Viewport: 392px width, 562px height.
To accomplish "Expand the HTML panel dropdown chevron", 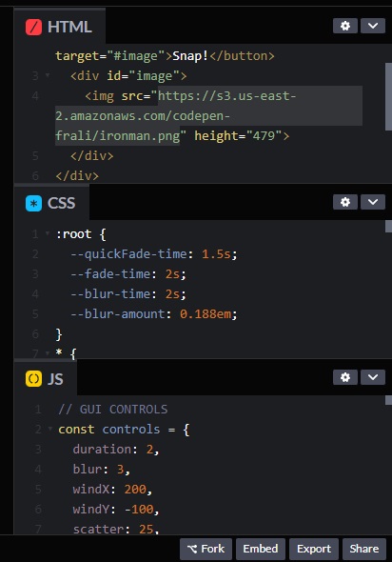I will pos(373,26).
